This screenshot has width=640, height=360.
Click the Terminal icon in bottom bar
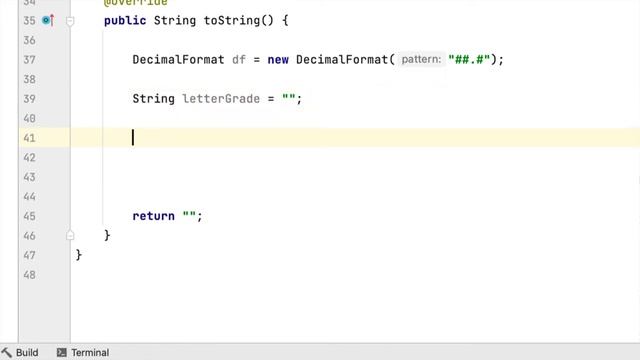click(x=62, y=352)
